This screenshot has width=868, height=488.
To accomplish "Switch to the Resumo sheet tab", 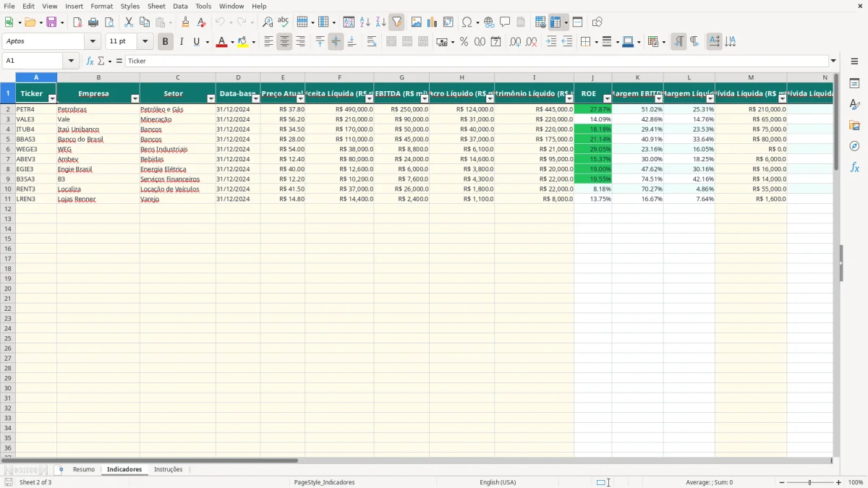I will [x=84, y=469].
